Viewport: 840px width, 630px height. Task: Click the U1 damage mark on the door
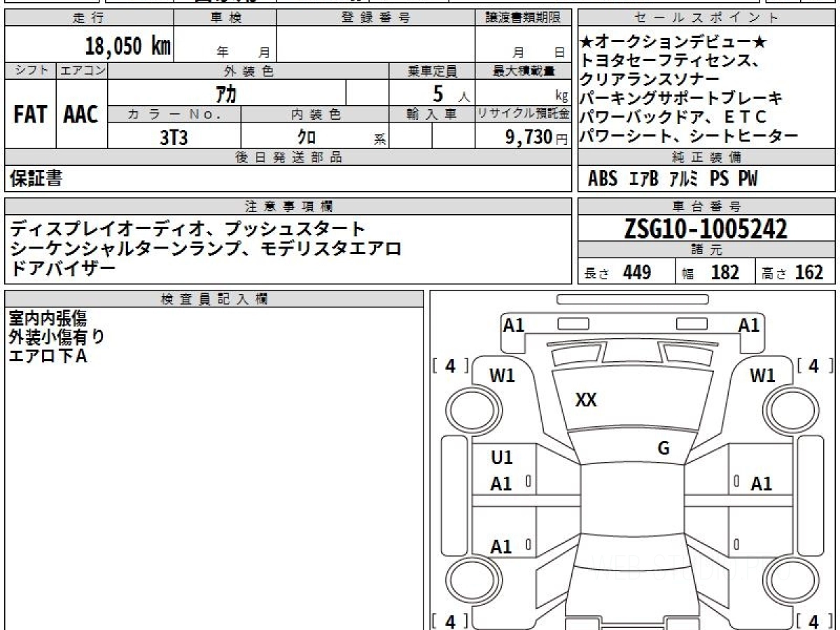click(501, 458)
